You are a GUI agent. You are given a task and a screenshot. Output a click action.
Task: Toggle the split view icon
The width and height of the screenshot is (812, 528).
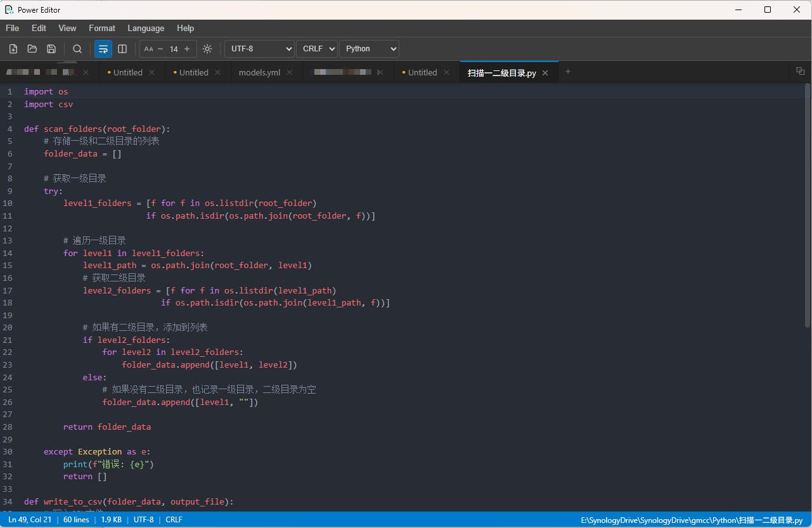(x=122, y=49)
